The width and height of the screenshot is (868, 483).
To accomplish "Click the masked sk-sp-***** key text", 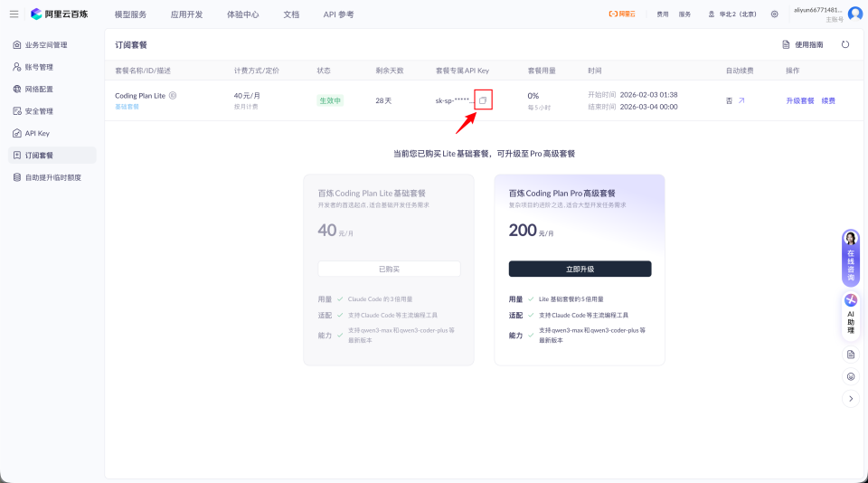I will tap(455, 100).
